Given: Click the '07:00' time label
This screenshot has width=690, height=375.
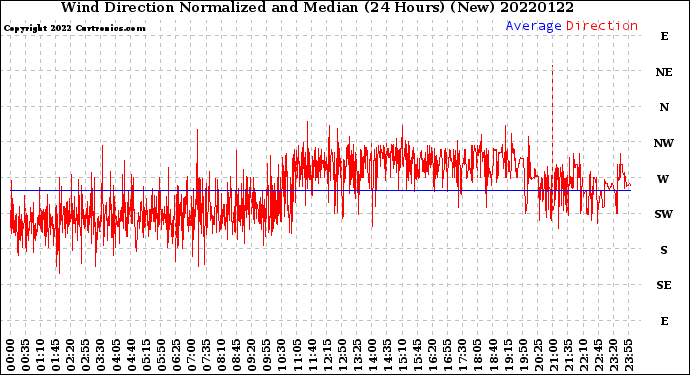Looking at the screenshot, I should [191, 356].
